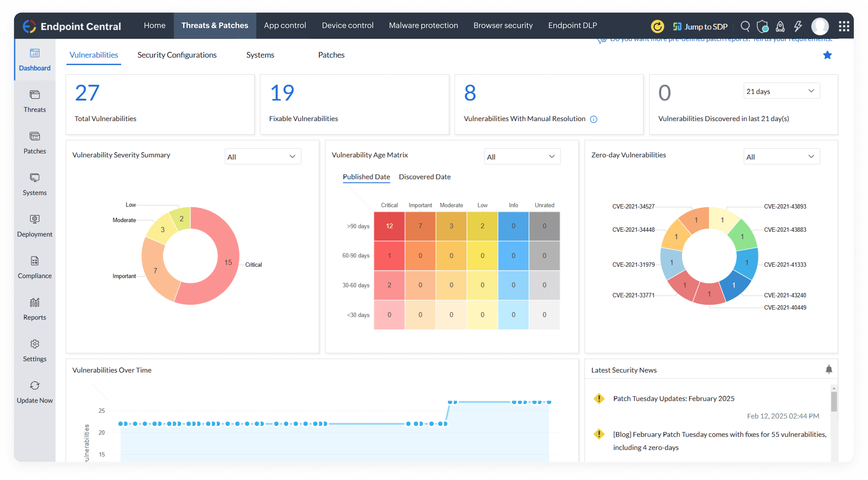The image size is (868, 480).
Task: Click the Latest Security News bell icon
Action: [x=829, y=369]
